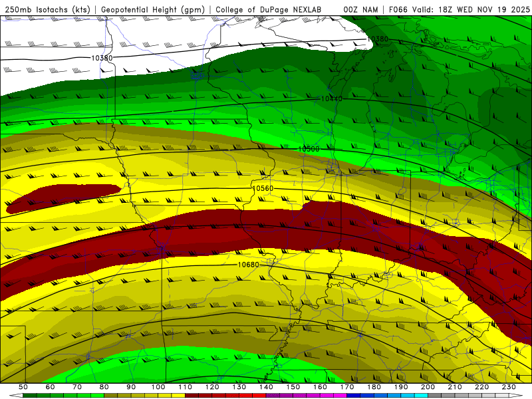Viewport: 532px width, 399px height.
Task: Click the 10380 contour label near Lake Superior
Action: (x=378, y=39)
